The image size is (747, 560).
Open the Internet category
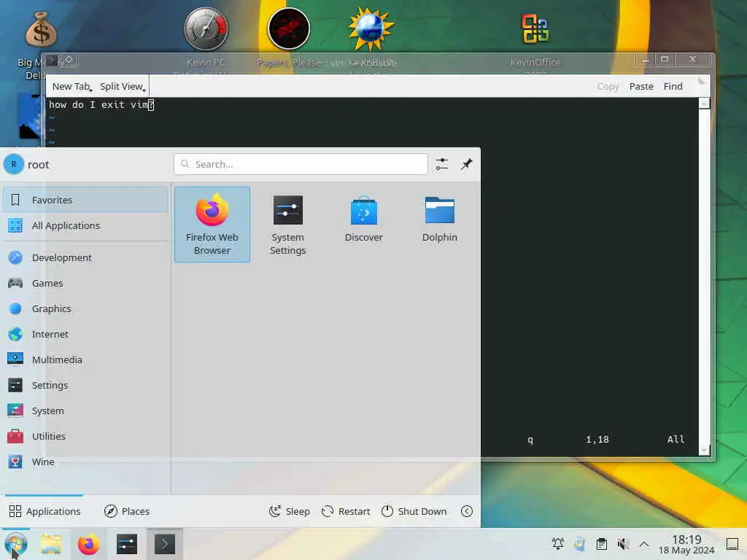tap(85, 334)
